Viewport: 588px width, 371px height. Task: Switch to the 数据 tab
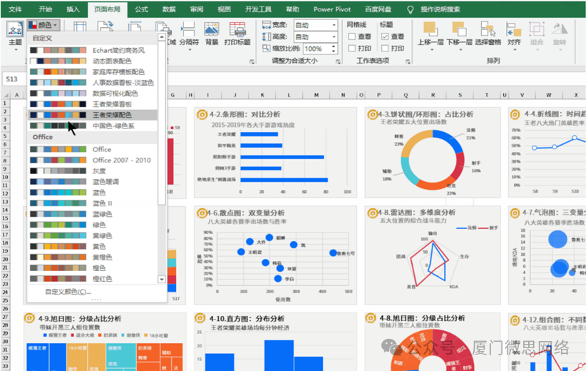[169, 9]
